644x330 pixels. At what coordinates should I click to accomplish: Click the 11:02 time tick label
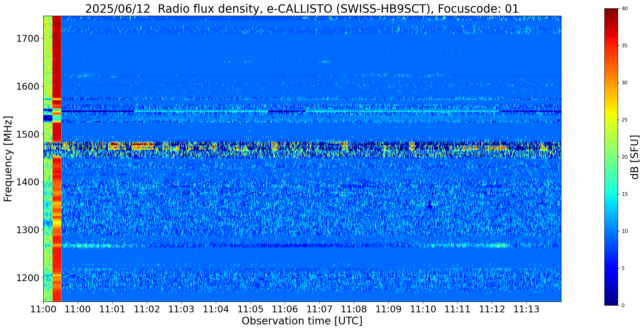coord(147,309)
